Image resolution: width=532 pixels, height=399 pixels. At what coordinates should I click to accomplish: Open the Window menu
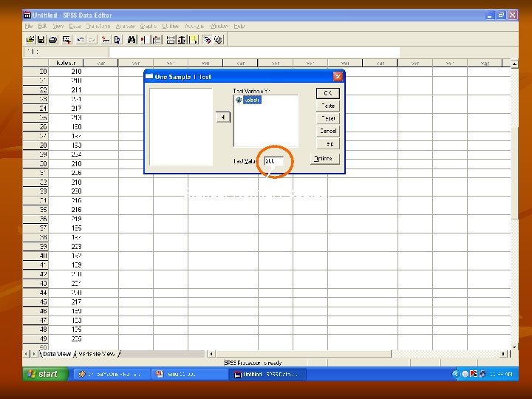[219, 26]
